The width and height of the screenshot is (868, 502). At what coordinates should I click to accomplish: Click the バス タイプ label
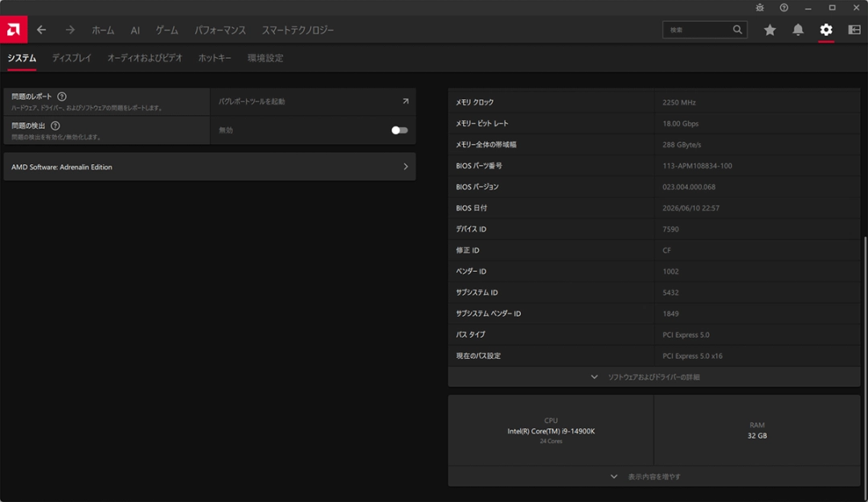click(x=470, y=335)
